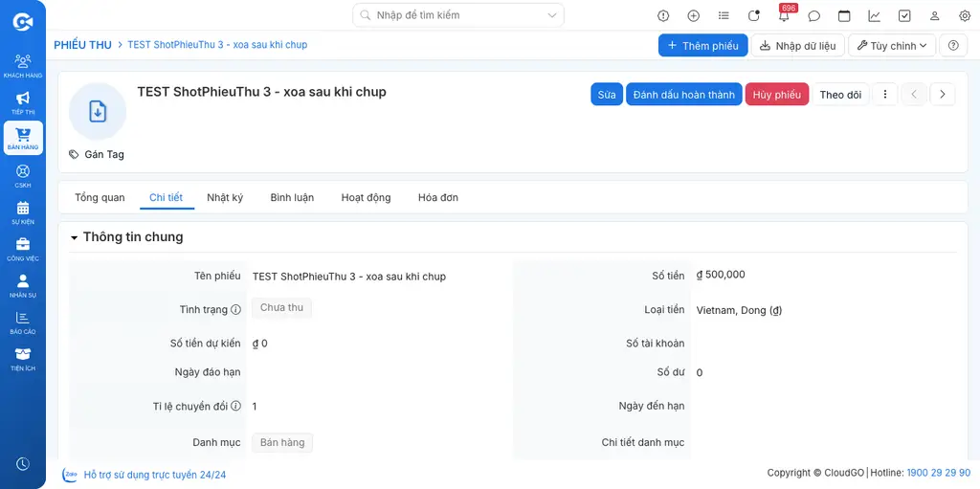The height and width of the screenshot is (489, 980).
Task: Click the Tình trạng info icon
Action: coord(235,309)
